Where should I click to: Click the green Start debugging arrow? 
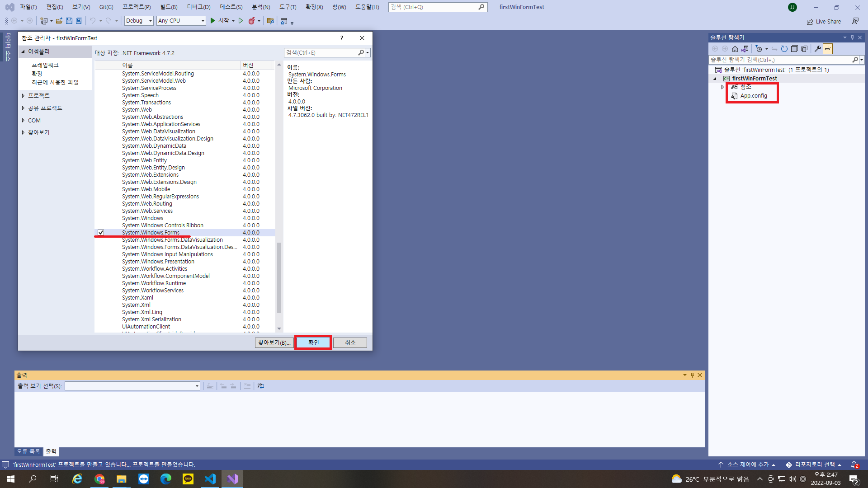212,21
